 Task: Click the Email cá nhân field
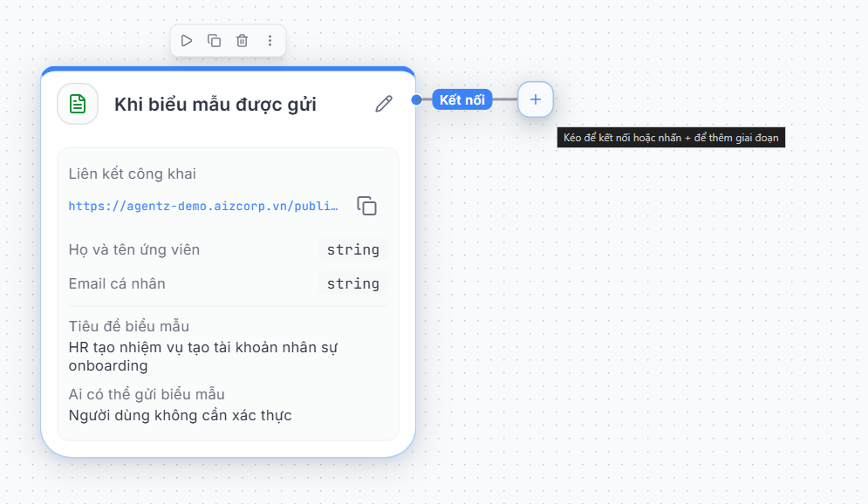[x=117, y=283]
